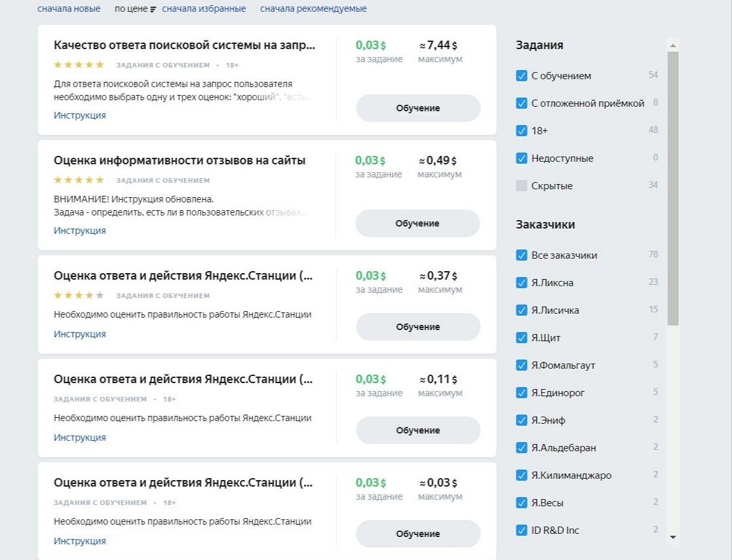Uncheck 'С отложенной приёмкой' filter
Image resolution: width=732 pixels, height=560 pixels.
522,103
